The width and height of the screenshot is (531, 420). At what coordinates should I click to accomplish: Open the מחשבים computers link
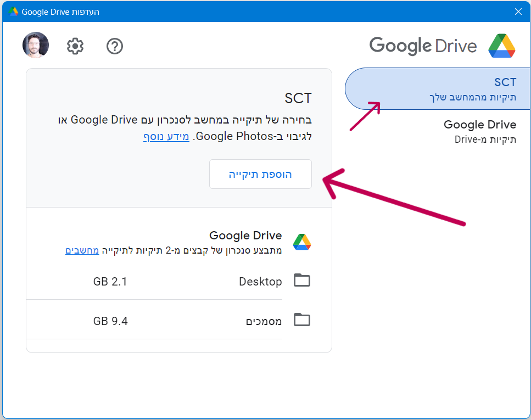[x=82, y=251]
